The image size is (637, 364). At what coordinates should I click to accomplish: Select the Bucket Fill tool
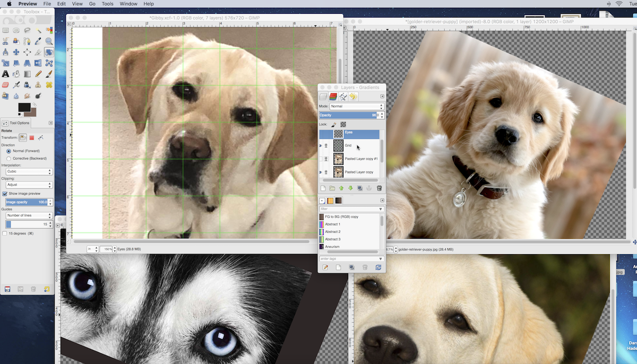[x=16, y=74]
